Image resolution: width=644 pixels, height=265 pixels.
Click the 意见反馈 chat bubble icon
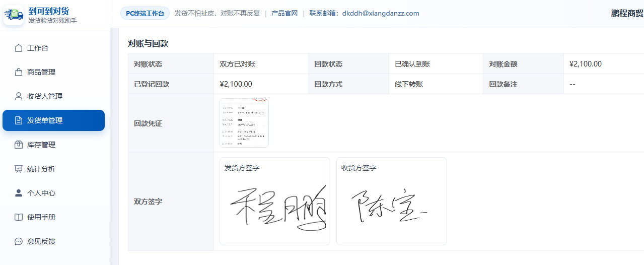(19, 241)
